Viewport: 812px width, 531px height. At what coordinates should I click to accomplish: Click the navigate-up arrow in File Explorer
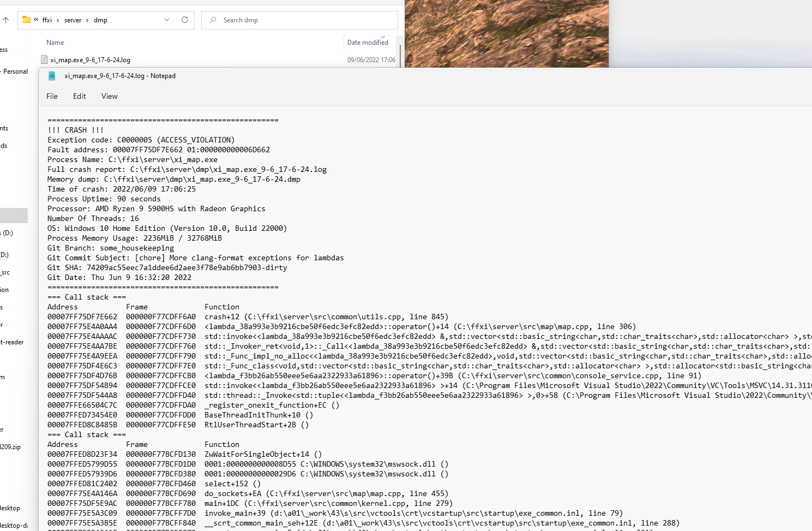(x=6, y=20)
